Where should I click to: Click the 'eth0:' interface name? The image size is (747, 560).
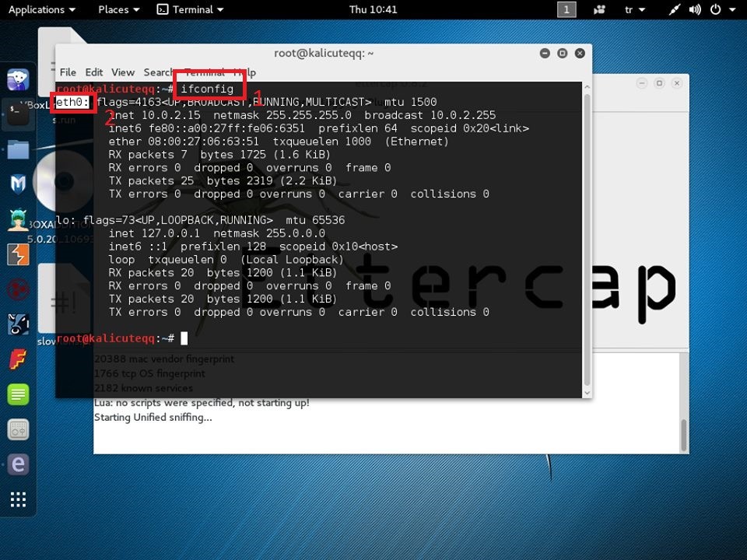(72, 102)
